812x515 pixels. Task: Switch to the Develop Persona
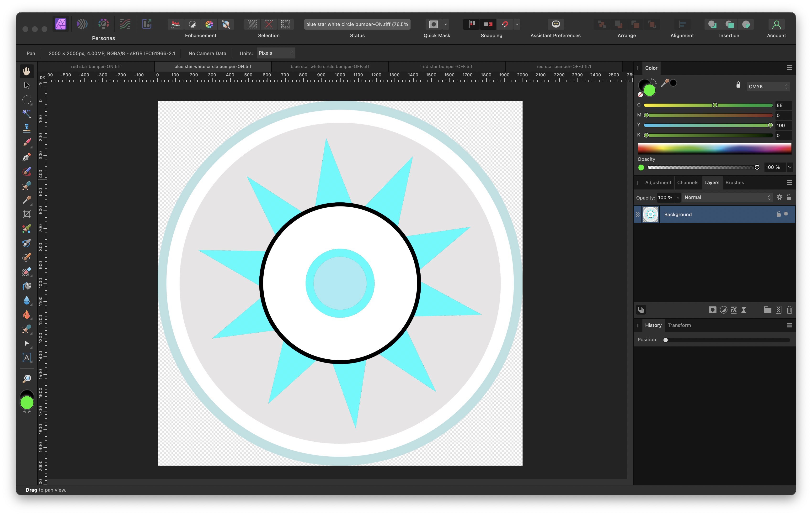[103, 24]
